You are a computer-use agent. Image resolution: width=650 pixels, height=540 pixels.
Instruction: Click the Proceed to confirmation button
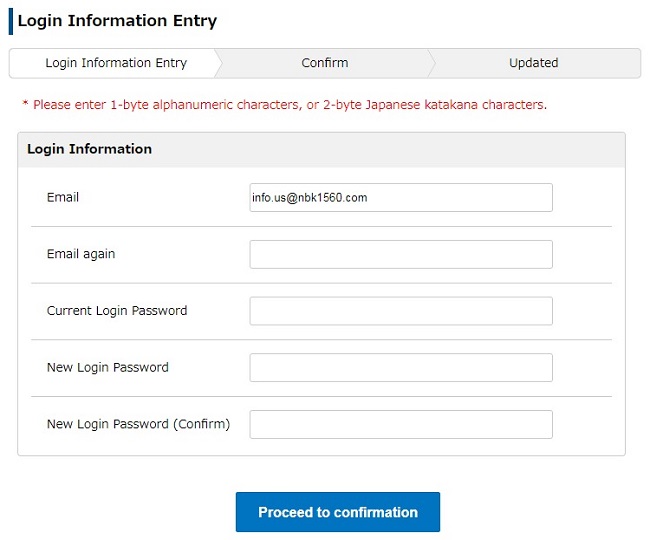[338, 512]
